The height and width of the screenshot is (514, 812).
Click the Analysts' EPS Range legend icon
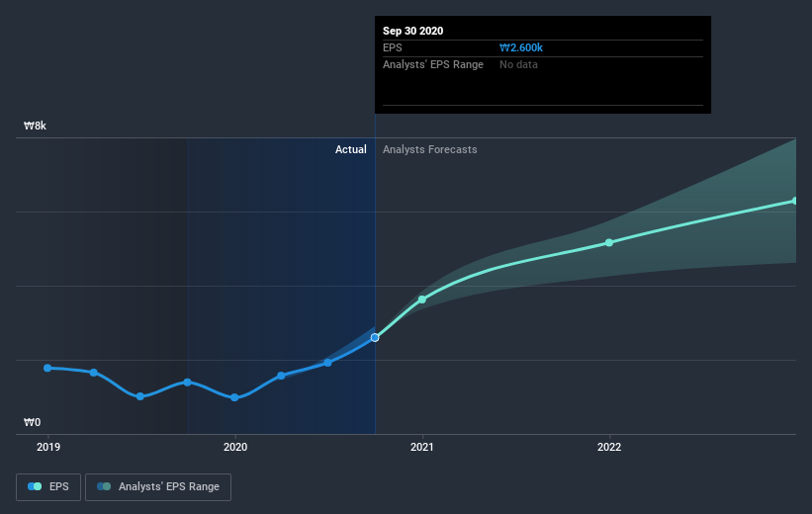click(104, 486)
